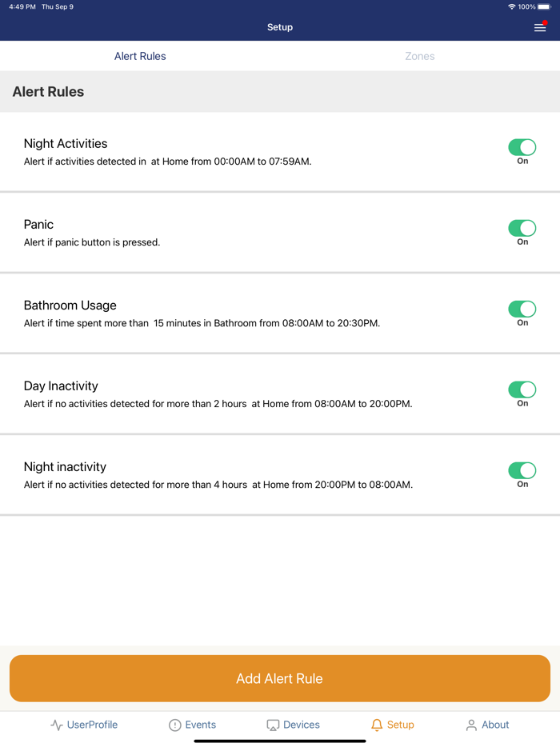Disable the Night Activities alert toggle
Viewport: 560px width, 747px height.
coord(522,147)
